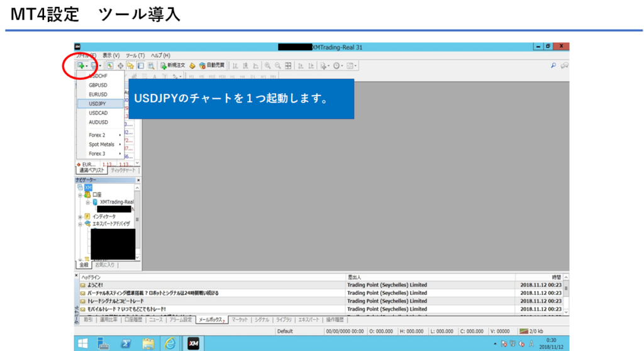Collapse the XMTrading-Real account node
This screenshot has height=351, width=644.
tap(87, 202)
